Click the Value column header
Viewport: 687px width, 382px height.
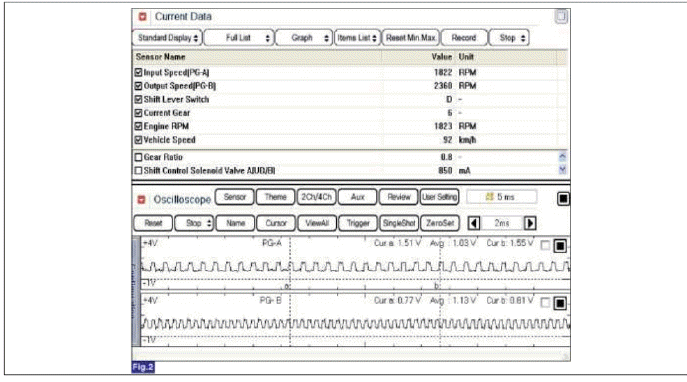[x=442, y=57]
